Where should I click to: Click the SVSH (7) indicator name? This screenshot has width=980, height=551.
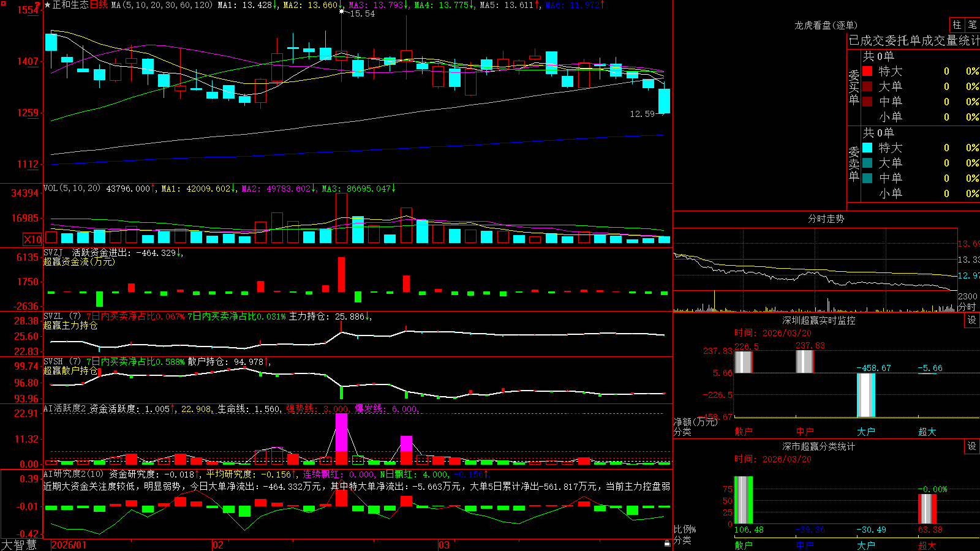(x=62, y=362)
